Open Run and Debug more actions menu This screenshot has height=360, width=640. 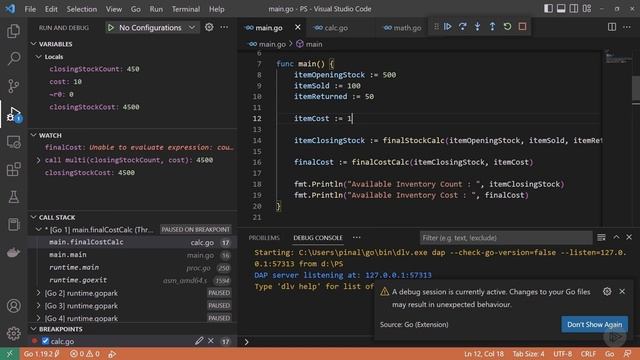pos(224,27)
